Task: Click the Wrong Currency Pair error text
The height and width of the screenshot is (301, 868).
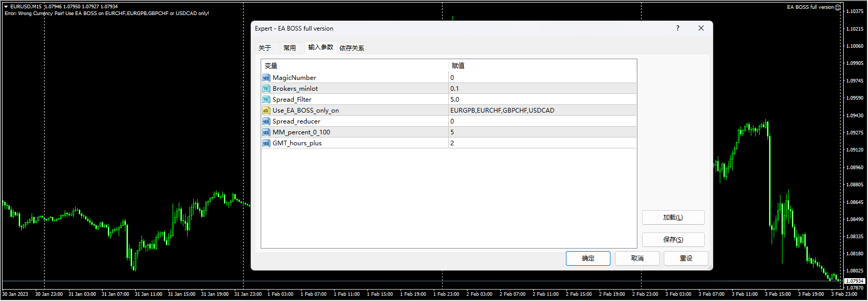Action: pos(107,13)
